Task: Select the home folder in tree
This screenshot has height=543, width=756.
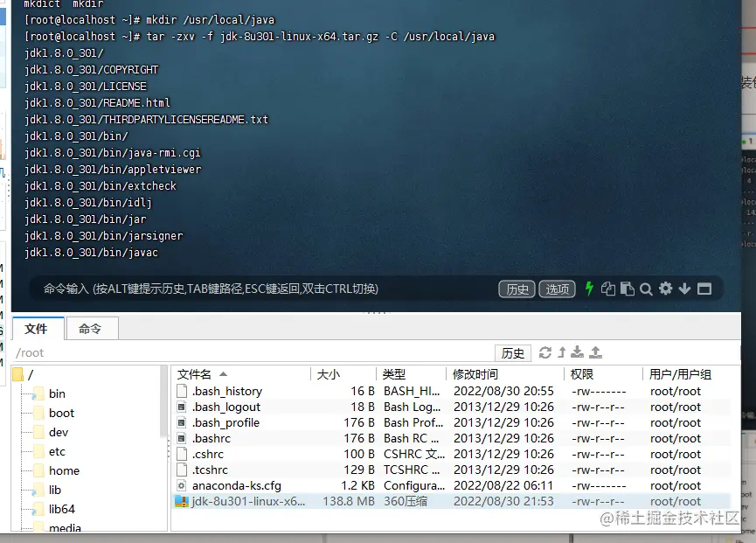Action: (x=64, y=470)
